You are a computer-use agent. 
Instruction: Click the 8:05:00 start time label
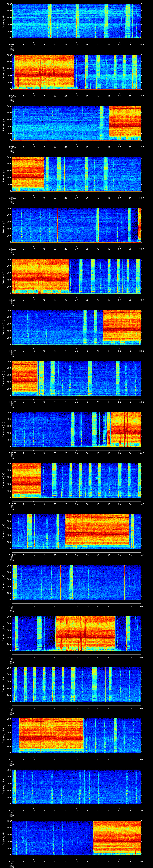[12, 249]
